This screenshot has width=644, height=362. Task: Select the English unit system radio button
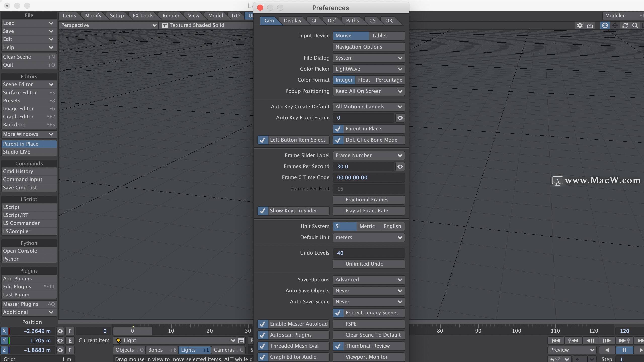392,226
